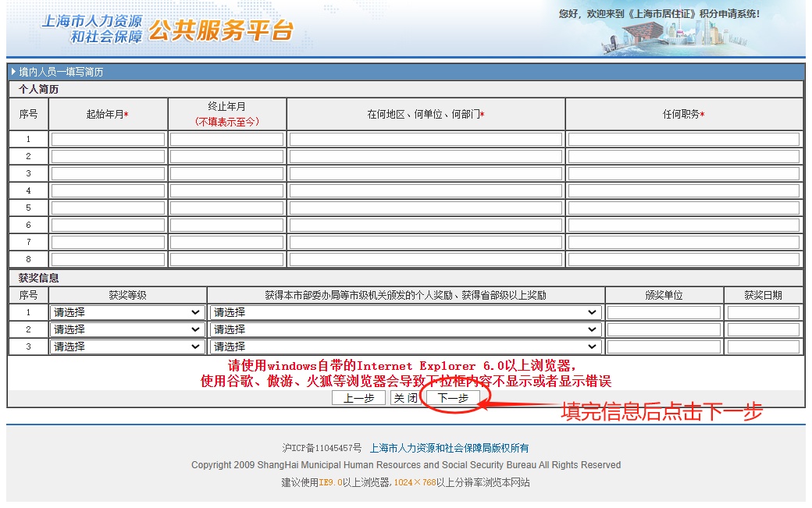Expand the award type dropdown in row 1

(x=405, y=312)
